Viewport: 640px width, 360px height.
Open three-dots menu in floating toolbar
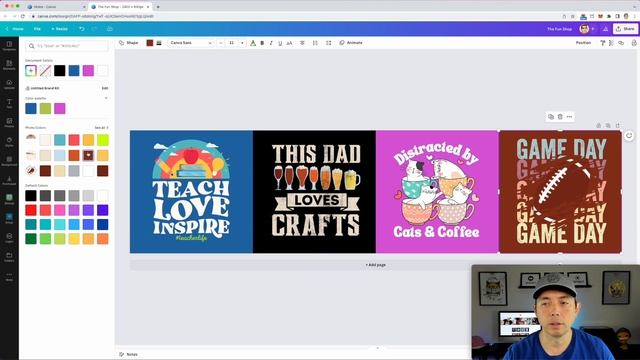[569, 117]
